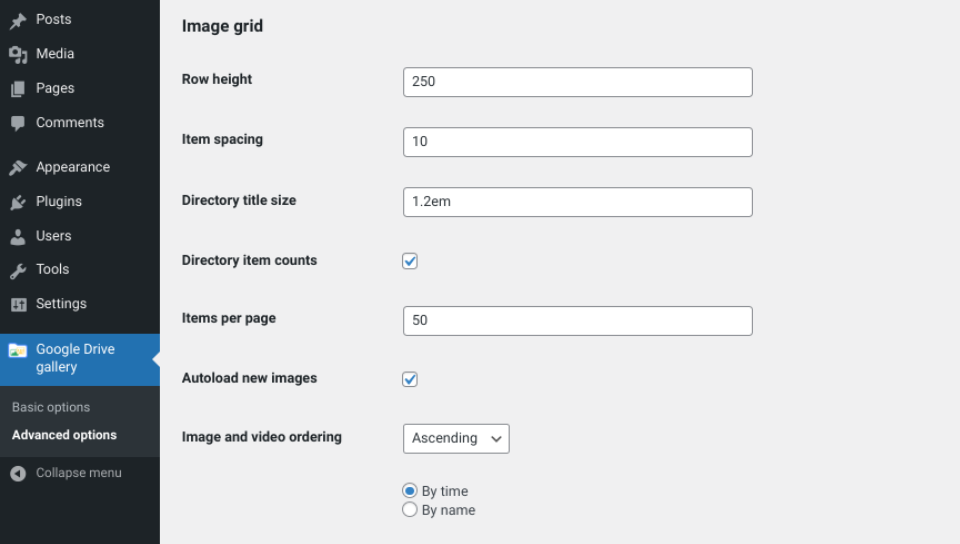This screenshot has width=960, height=544.
Task: Click the Row height input field
Action: [x=577, y=82]
